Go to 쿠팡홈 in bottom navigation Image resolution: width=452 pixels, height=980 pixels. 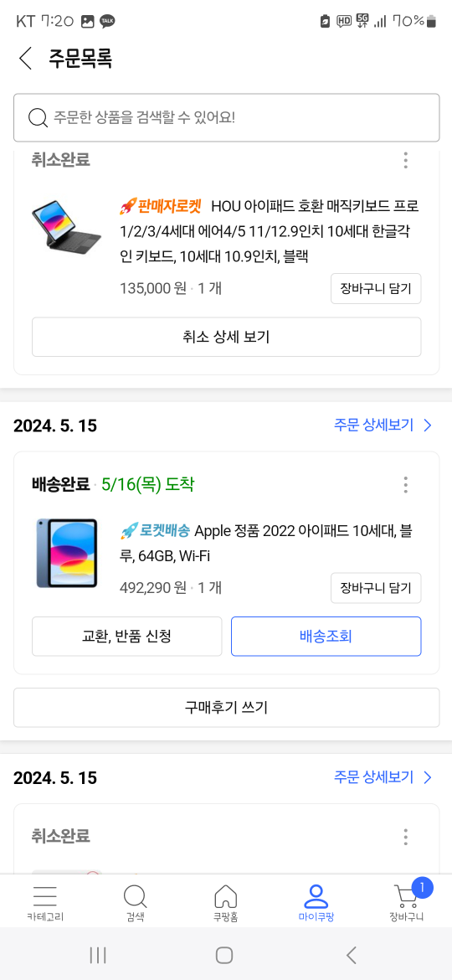click(225, 904)
